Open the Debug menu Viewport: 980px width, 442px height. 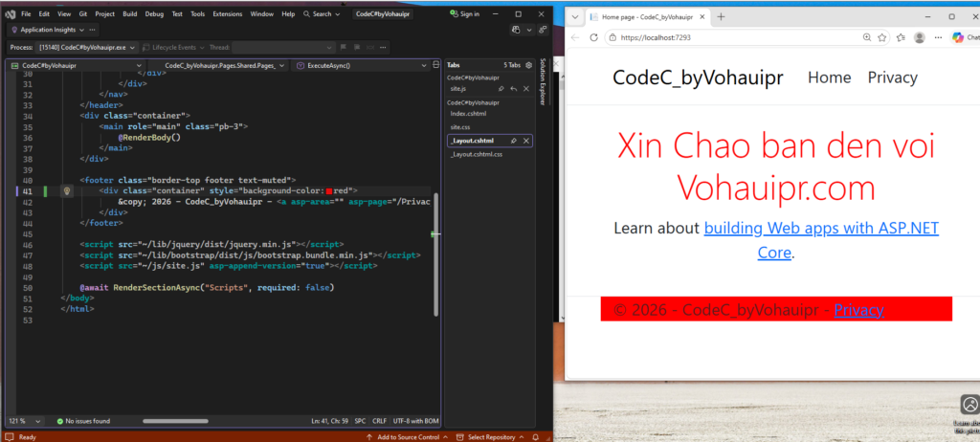[154, 14]
